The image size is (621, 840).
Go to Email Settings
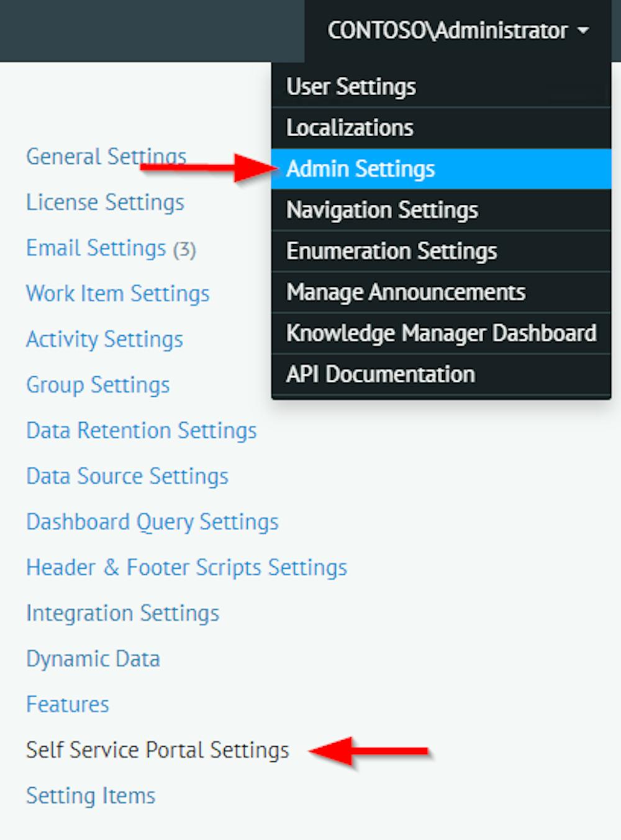pos(94,248)
